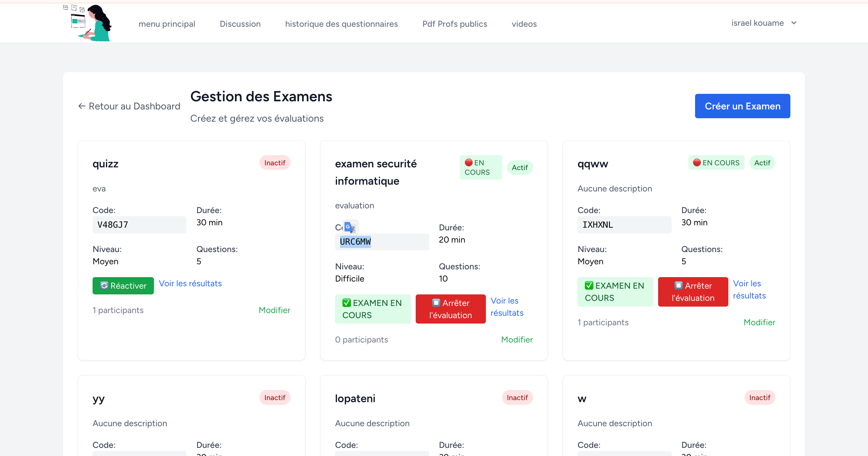868x456 pixels.
Task: Stop the examen securité informatique evaluation
Action: (450, 309)
